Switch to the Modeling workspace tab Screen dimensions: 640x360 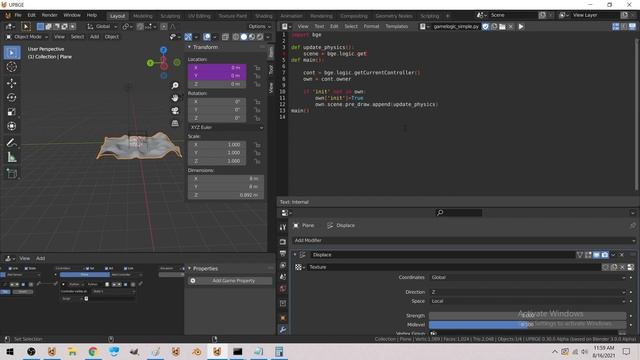[x=142, y=16]
